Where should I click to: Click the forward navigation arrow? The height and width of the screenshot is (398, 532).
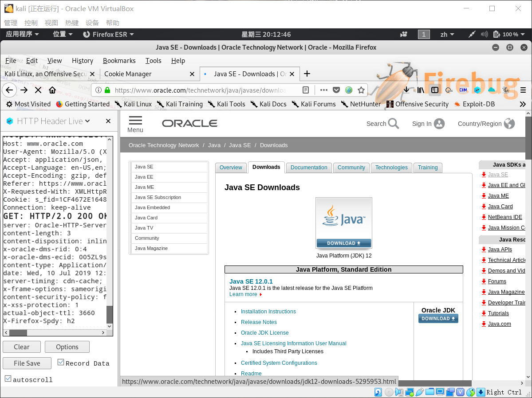pos(24,90)
